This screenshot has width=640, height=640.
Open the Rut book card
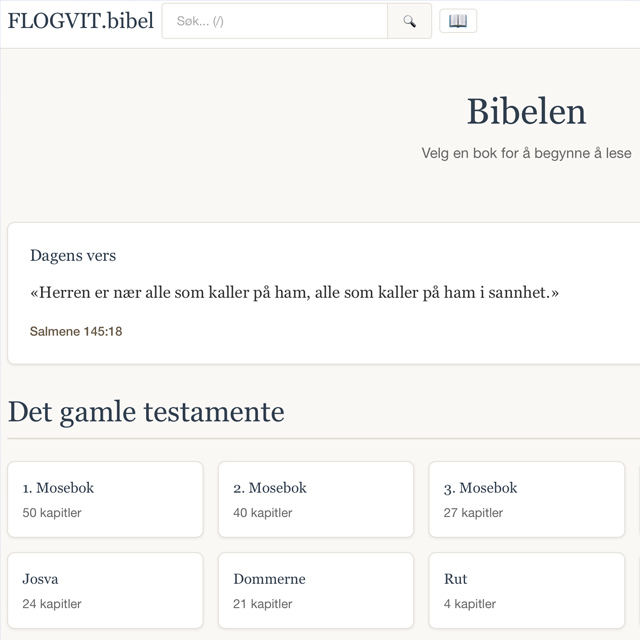526,590
